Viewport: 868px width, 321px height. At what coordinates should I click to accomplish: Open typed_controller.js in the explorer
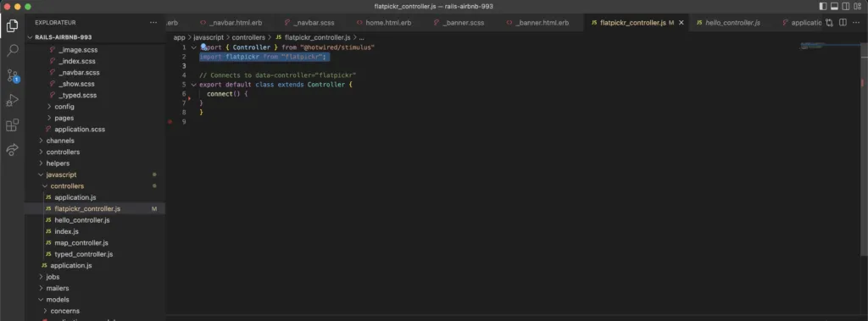point(84,254)
